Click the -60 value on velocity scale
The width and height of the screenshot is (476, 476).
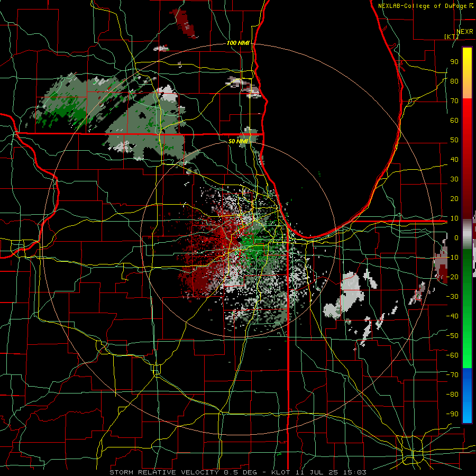pyautogui.click(x=452, y=355)
